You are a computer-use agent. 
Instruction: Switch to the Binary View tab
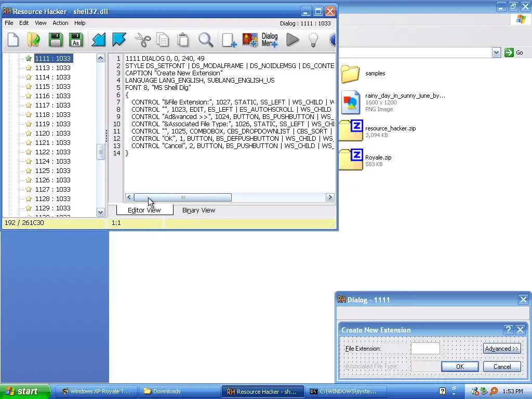[198, 210]
